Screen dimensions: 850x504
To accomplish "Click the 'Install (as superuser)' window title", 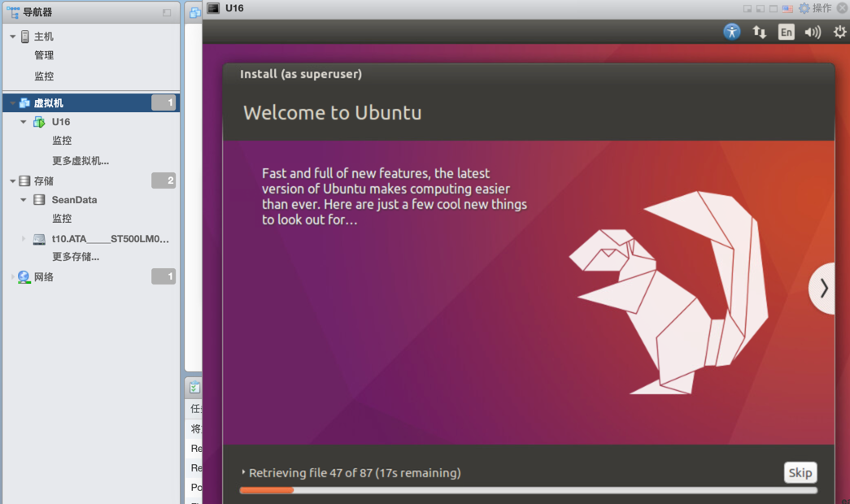I will tap(301, 74).
